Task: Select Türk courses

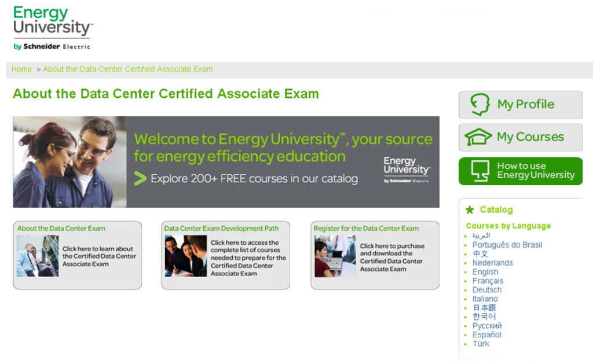Action: 481,344
